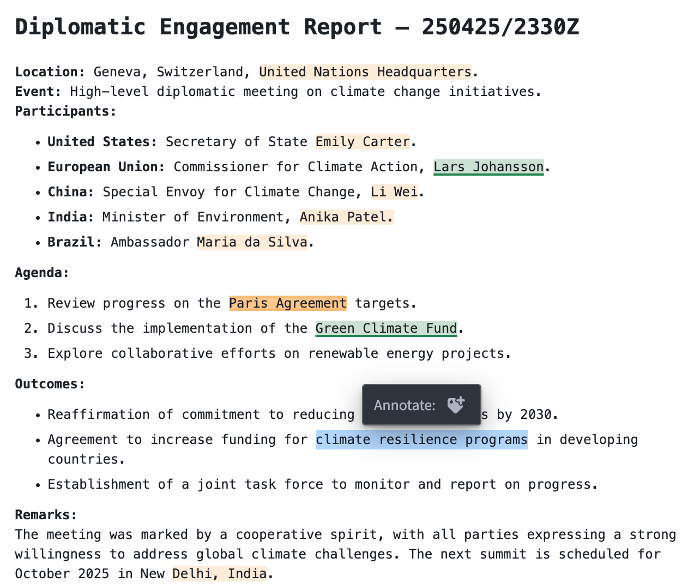This screenshot has height=588, width=700.
Task: Click the Emily Carter highlighted name
Action: point(362,141)
